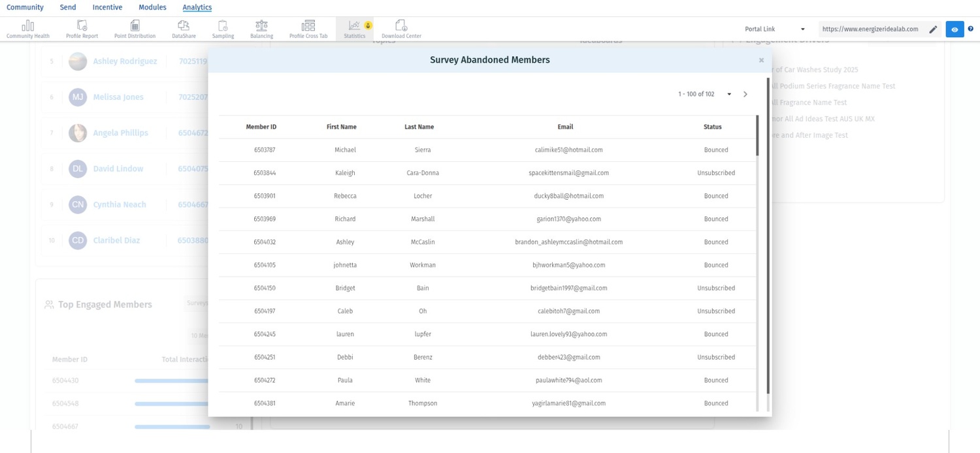Edit the portal URL with pencil icon
Image resolution: width=980 pixels, height=453 pixels.
click(x=933, y=29)
